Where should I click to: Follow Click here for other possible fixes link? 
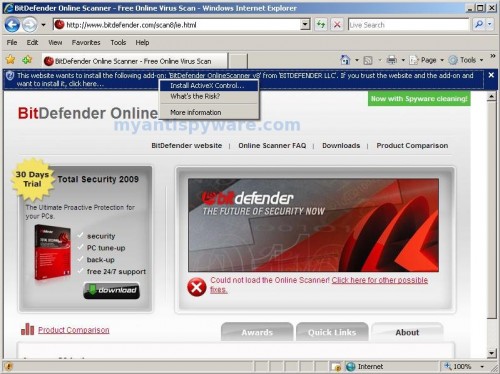pyautogui.click(x=380, y=280)
